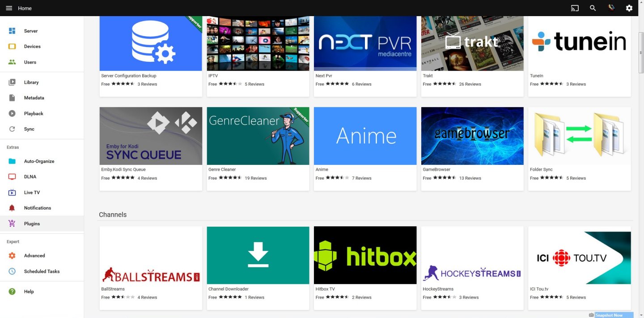The width and height of the screenshot is (644, 318).
Task: Click the Users people icon
Action: coord(12,62)
